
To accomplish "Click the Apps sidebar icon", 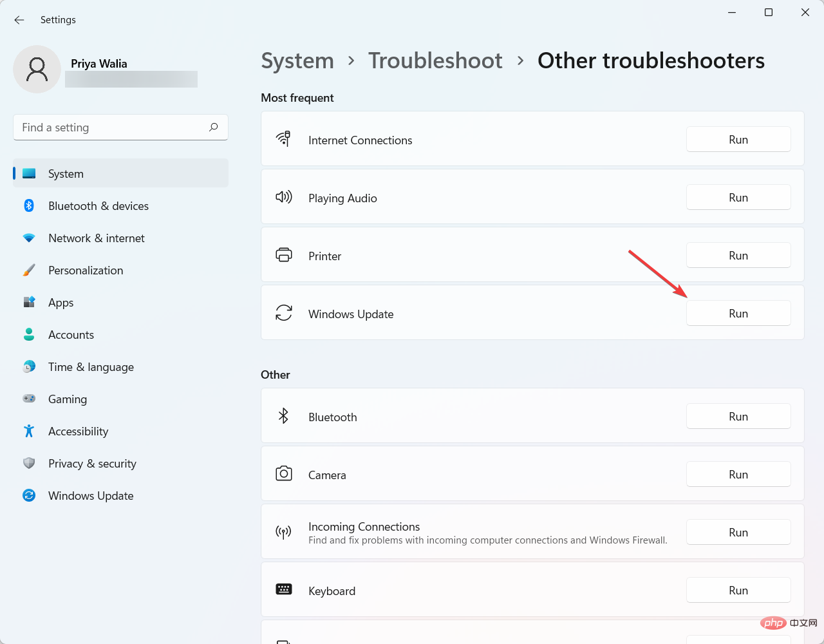I will click(x=29, y=302).
